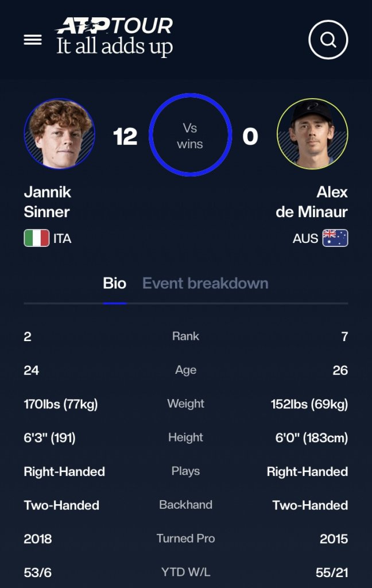Click the ATP Tour logo
The width and height of the screenshot is (372, 588).
115,26
